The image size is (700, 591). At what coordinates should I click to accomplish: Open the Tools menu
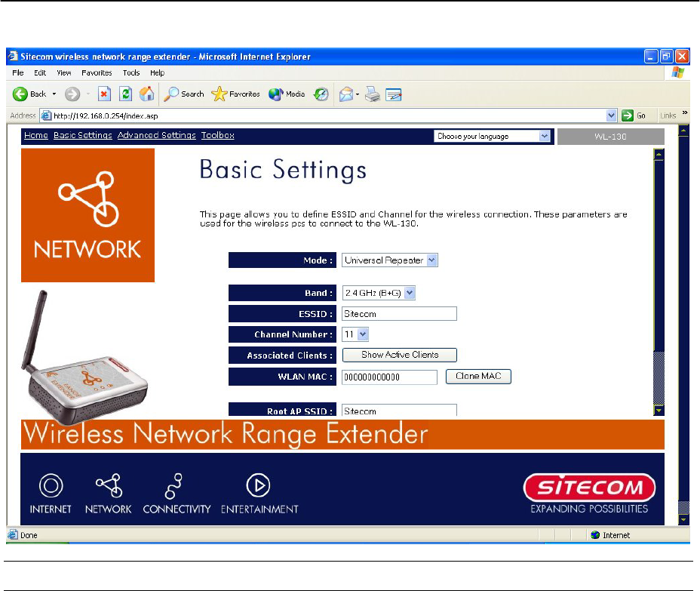pos(131,72)
